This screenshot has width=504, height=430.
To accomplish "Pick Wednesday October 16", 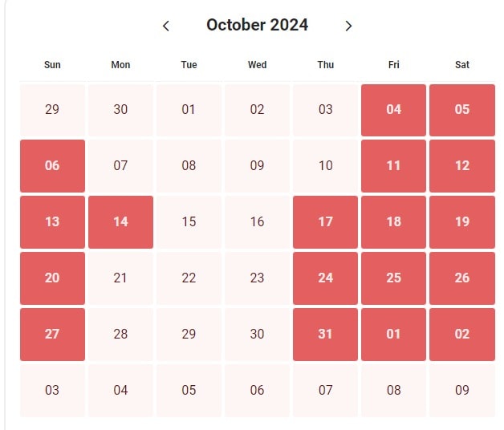I will [x=257, y=222].
